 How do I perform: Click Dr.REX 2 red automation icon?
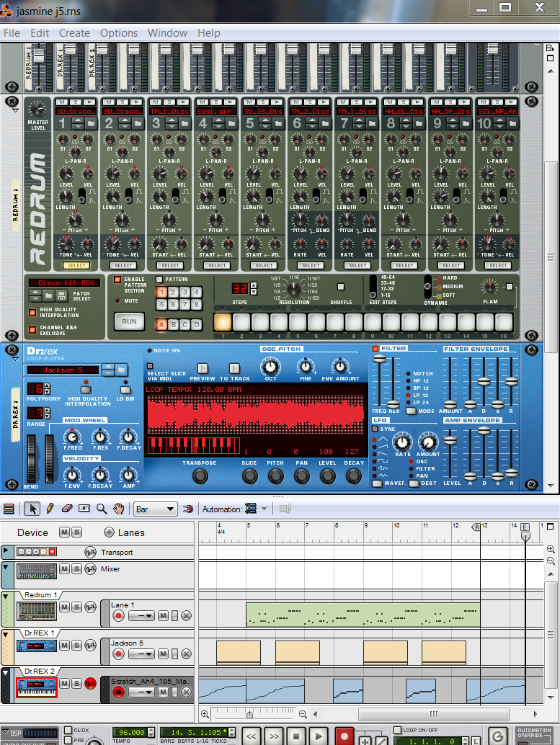click(90, 683)
